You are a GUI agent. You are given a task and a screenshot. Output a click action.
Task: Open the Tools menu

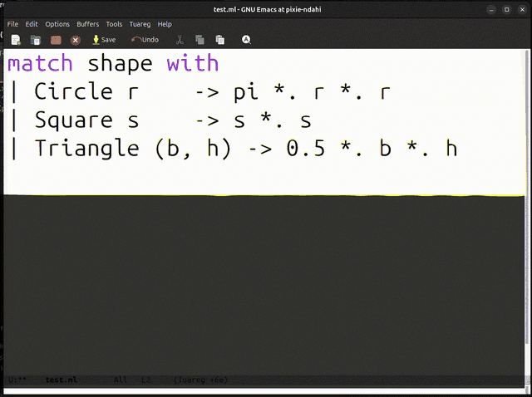click(114, 24)
